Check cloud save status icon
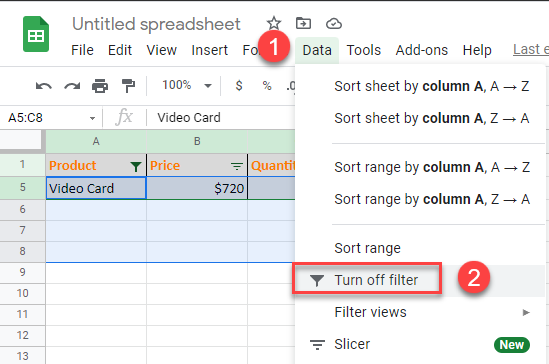 point(334,23)
